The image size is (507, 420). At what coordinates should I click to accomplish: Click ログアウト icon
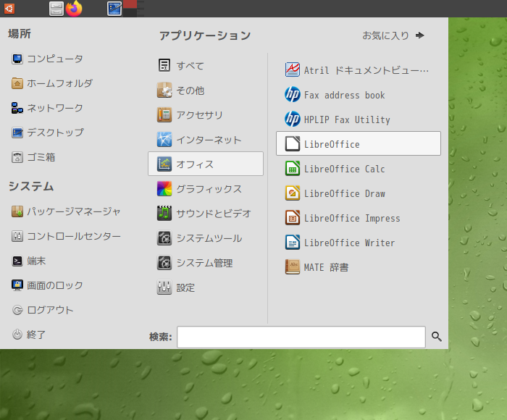(17, 310)
